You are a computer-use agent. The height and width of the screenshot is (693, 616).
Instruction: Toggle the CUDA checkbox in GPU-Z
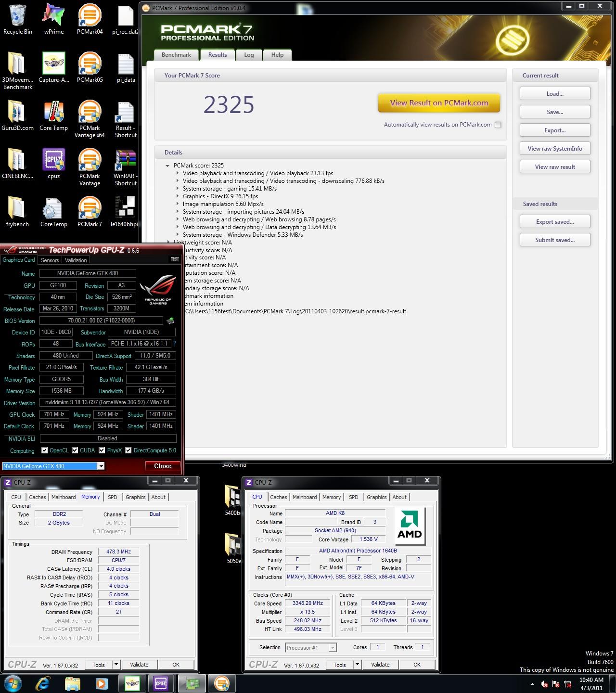pyautogui.click(x=75, y=450)
